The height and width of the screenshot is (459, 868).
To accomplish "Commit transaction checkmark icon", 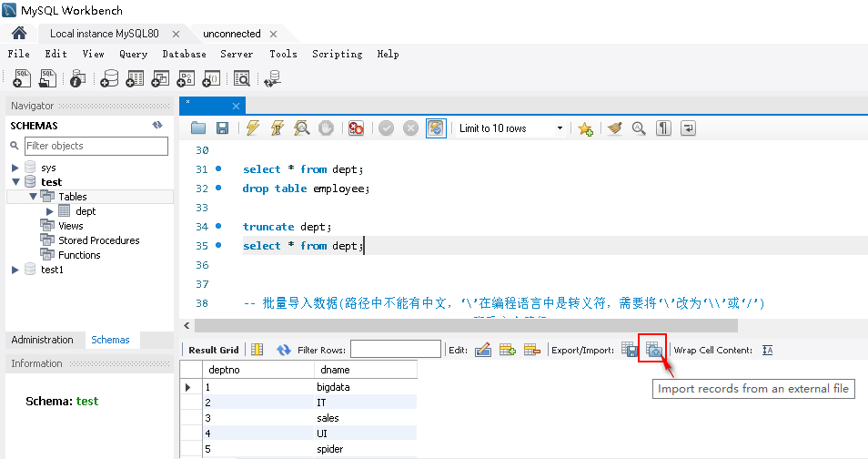I will (x=386, y=128).
